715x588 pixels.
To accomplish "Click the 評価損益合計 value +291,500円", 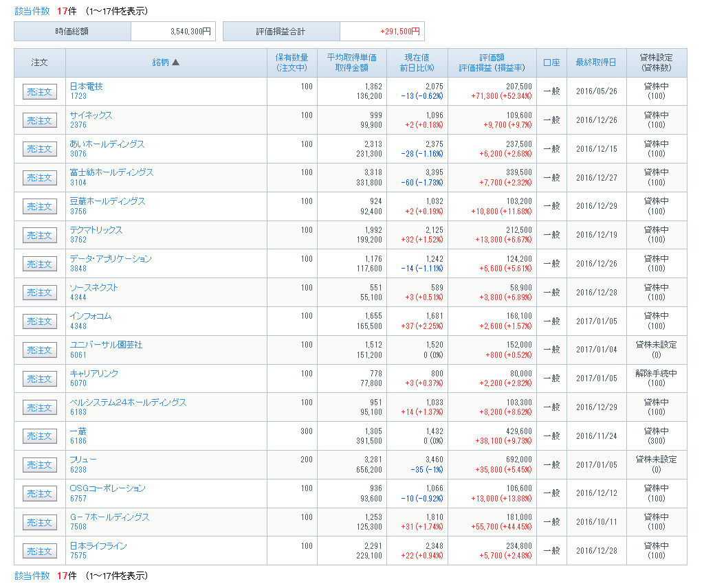I will pyautogui.click(x=400, y=32).
